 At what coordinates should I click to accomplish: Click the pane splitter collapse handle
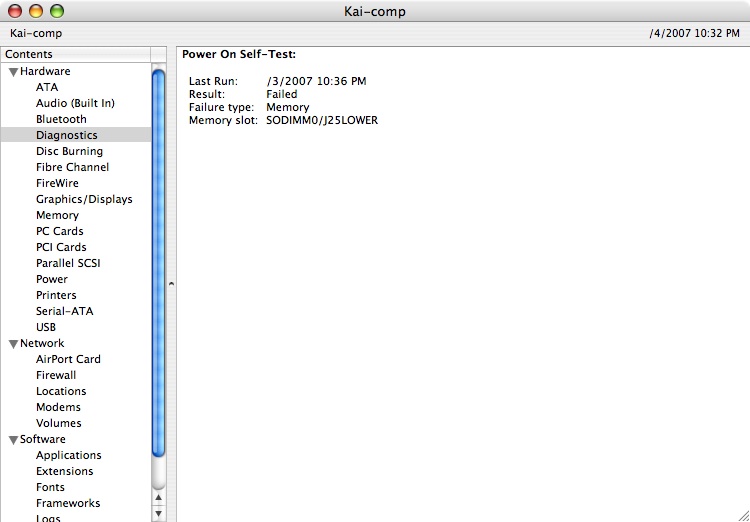coord(171,284)
